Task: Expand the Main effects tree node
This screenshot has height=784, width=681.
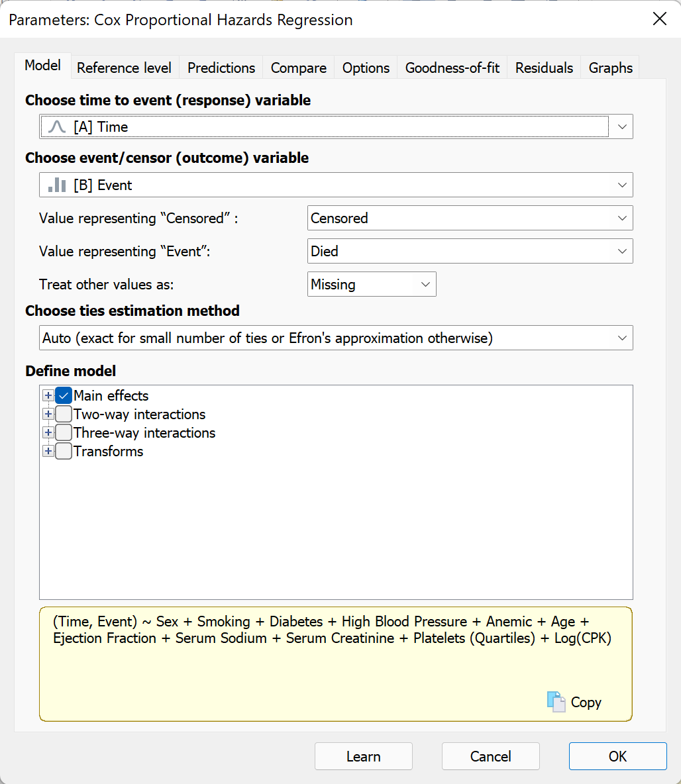Action: (48, 396)
